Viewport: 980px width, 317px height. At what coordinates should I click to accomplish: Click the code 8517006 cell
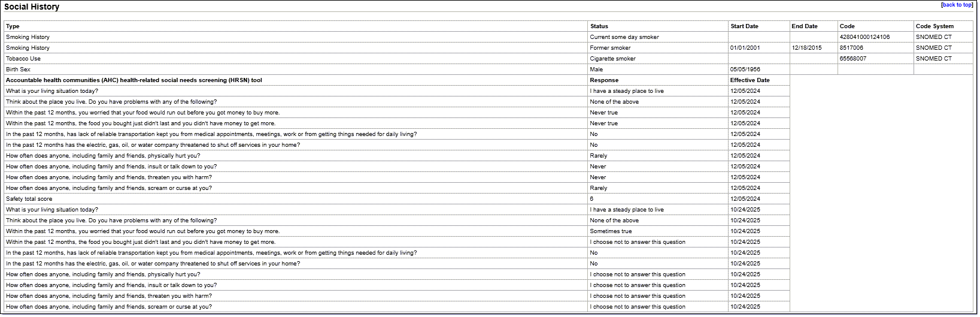click(851, 48)
